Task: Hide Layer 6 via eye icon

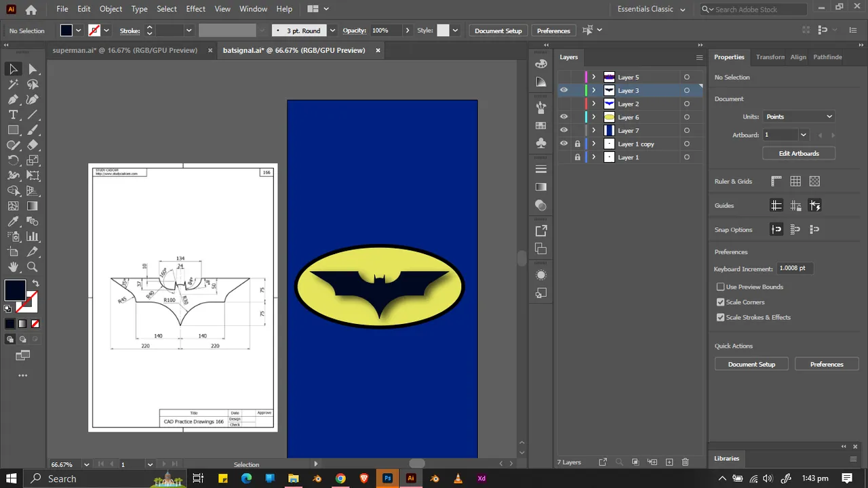Action: click(x=564, y=117)
